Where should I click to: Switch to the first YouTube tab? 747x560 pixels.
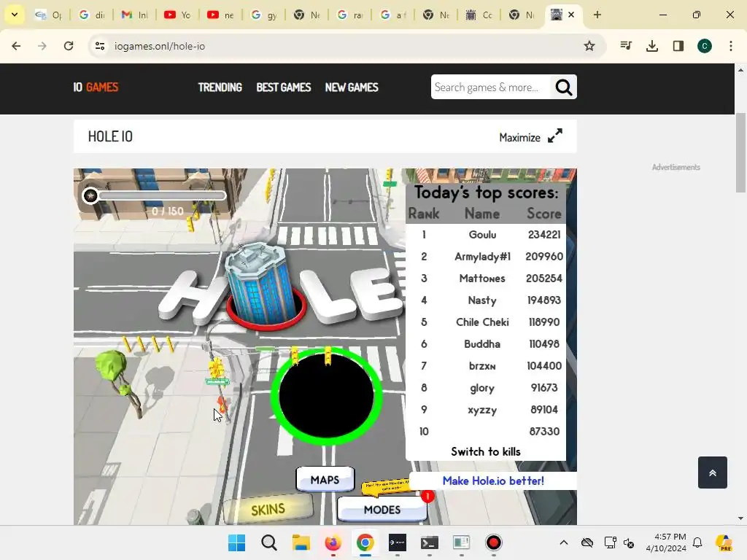pos(177,15)
